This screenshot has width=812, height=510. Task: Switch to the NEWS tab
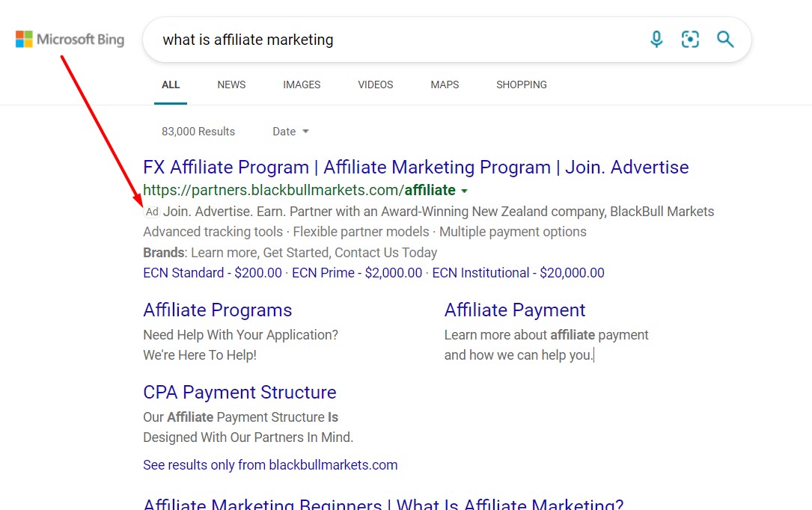pos(231,85)
